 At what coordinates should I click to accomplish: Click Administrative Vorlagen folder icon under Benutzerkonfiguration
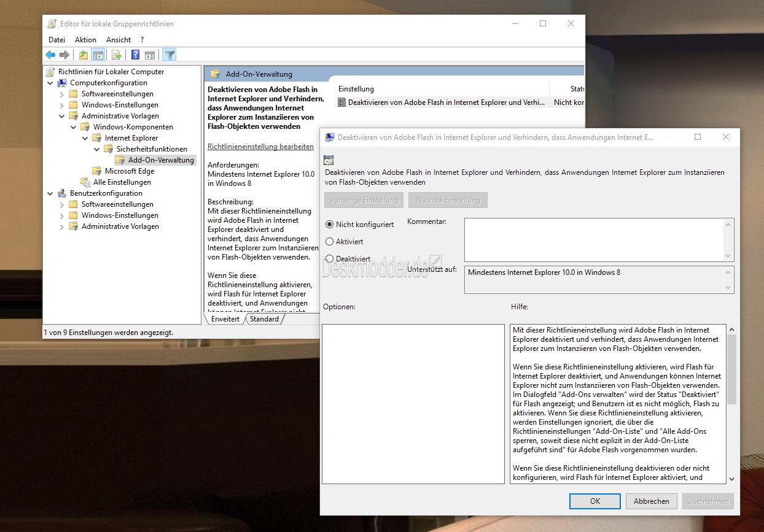(x=74, y=226)
